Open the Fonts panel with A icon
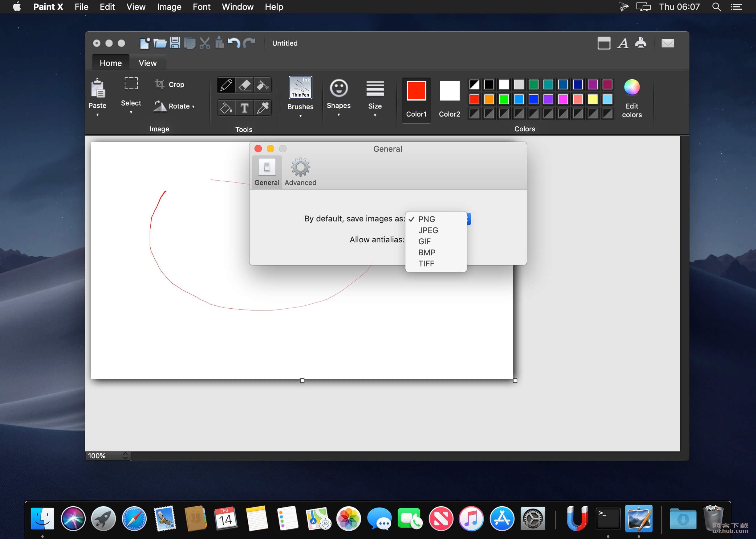Viewport: 756px width, 539px height. (x=622, y=43)
